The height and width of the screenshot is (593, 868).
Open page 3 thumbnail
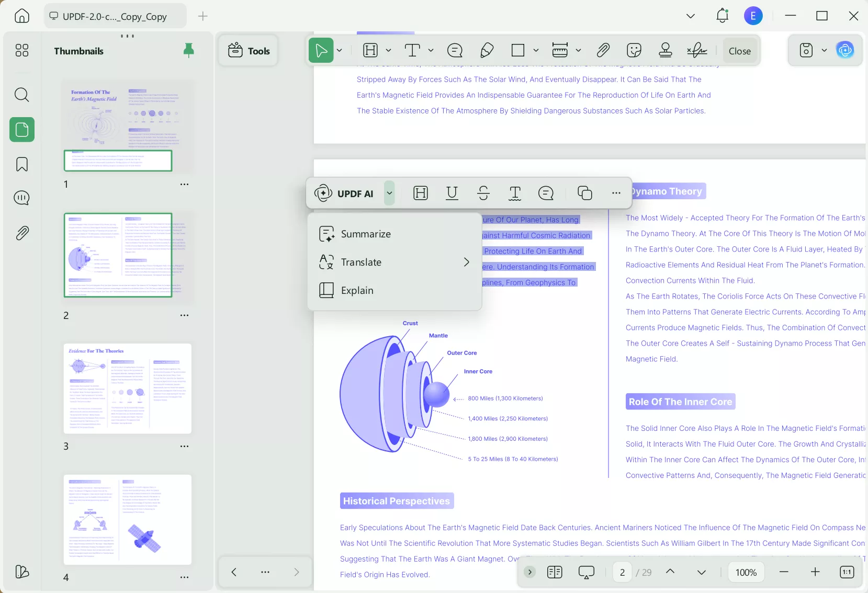point(128,389)
